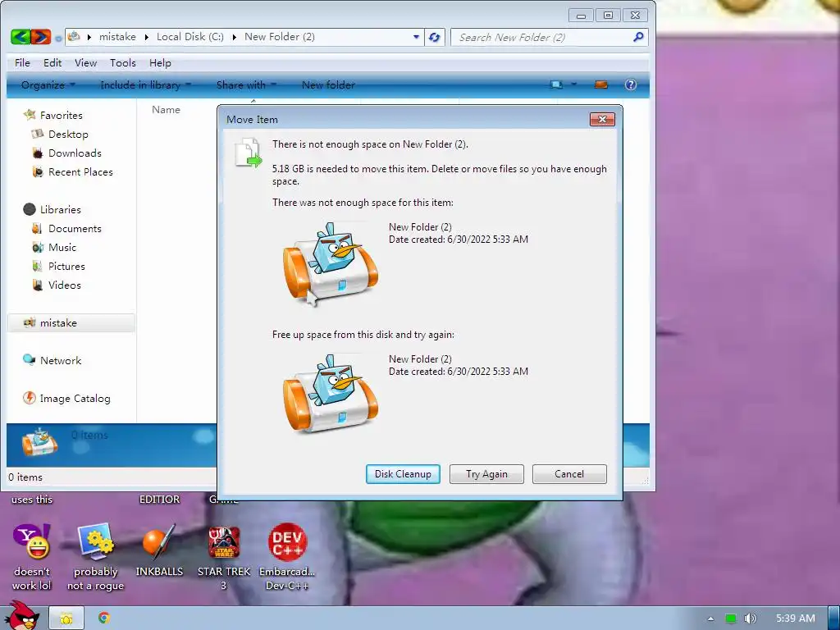Show hidden tray icons arrow
The width and height of the screenshot is (840, 630).
coord(710,619)
